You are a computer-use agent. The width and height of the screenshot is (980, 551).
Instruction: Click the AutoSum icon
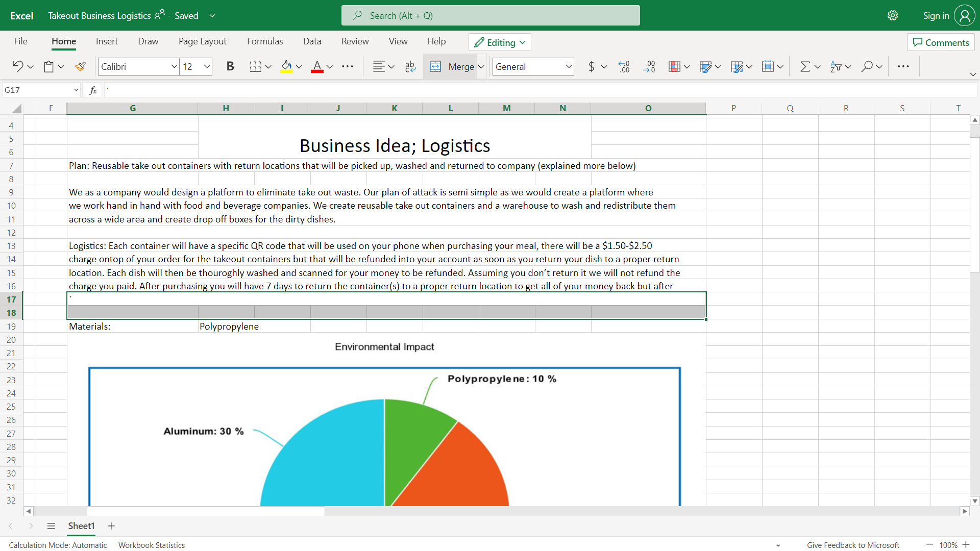pos(805,66)
